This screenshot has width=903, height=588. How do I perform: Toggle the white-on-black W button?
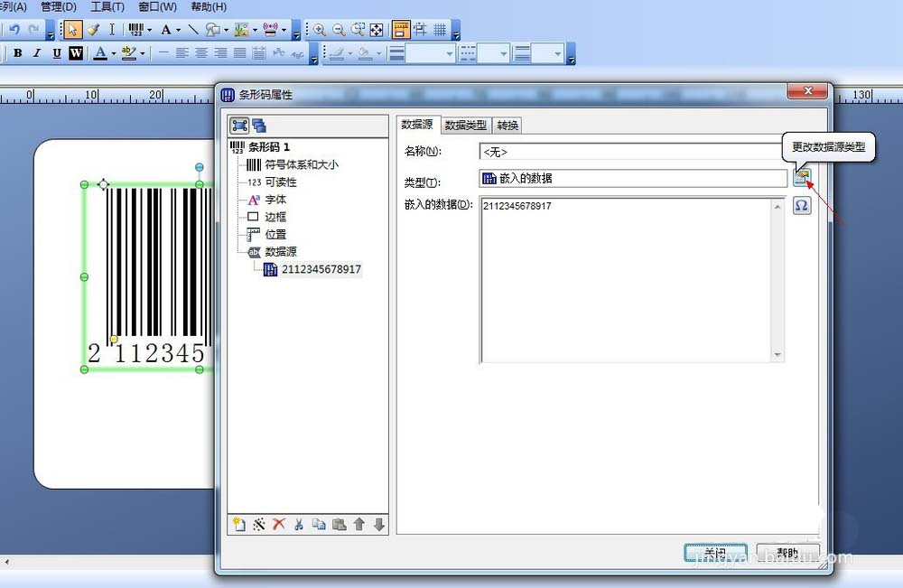[76, 53]
